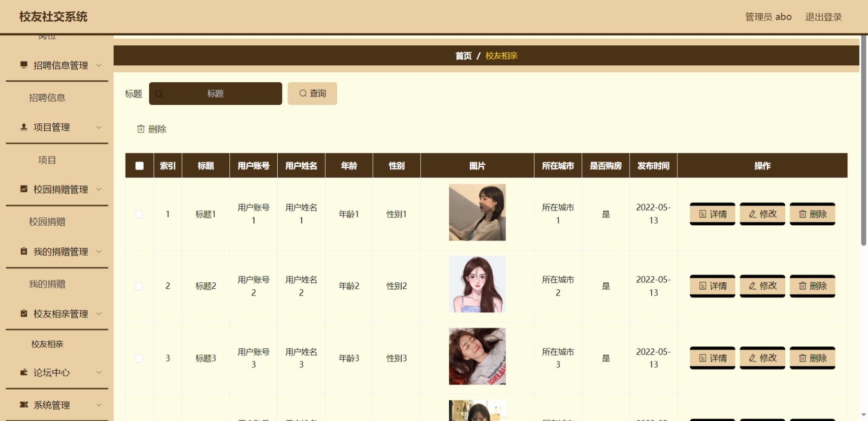Click the 论坛中心 folder icon
Image resolution: width=868 pixels, height=421 pixels.
pyautogui.click(x=24, y=372)
